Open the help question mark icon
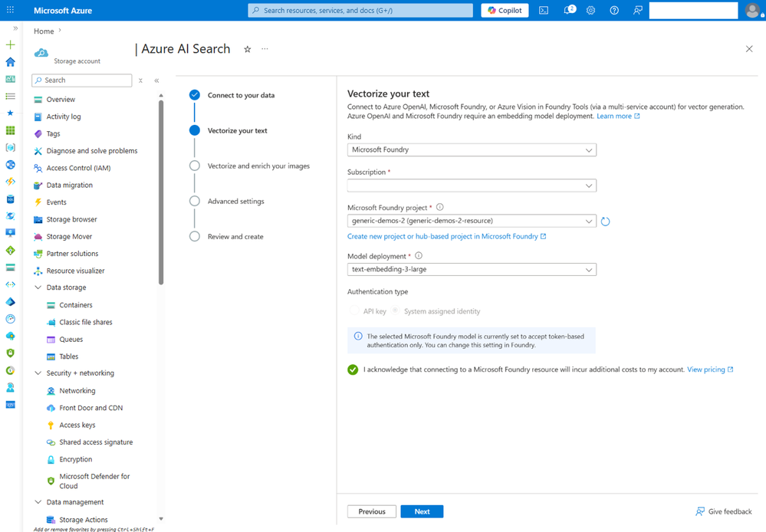 coord(614,10)
